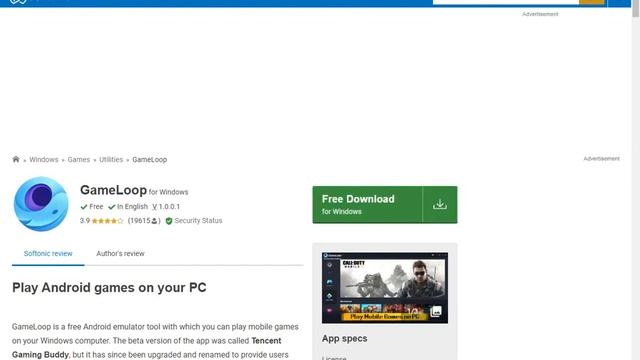Click 'Play Android games on your PC' heading
Viewport: 640px width, 360px height.
pos(109,287)
